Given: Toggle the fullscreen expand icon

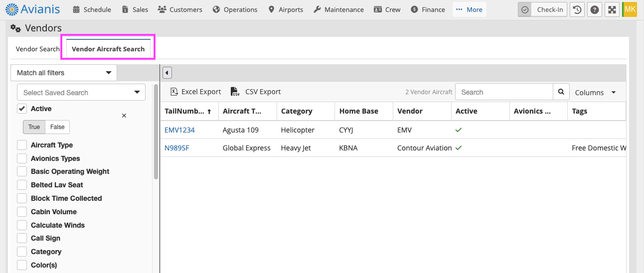Looking at the screenshot, I should coord(612,9).
